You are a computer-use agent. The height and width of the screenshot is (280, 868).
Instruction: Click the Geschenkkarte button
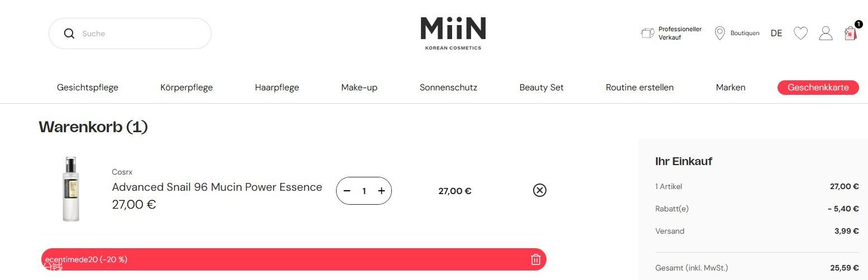click(x=818, y=88)
